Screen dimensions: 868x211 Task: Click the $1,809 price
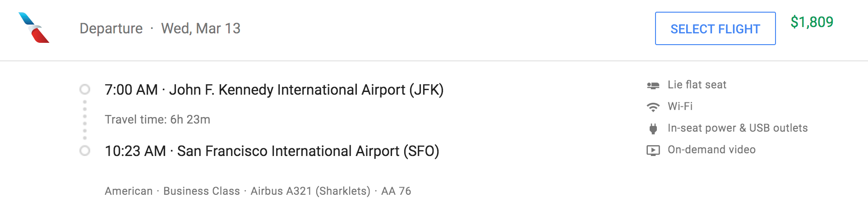pos(812,22)
